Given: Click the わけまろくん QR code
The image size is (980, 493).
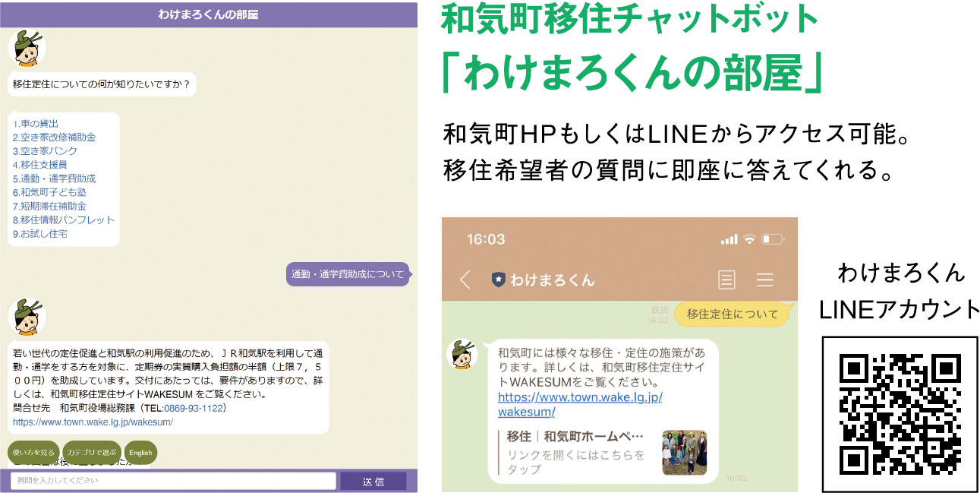Looking at the screenshot, I should click(x=900, y=413).
